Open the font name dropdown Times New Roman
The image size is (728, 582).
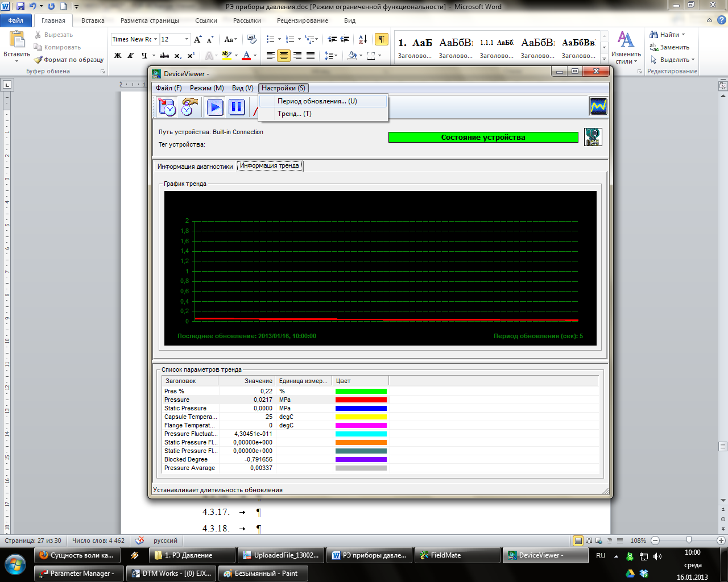click(155, 39)
